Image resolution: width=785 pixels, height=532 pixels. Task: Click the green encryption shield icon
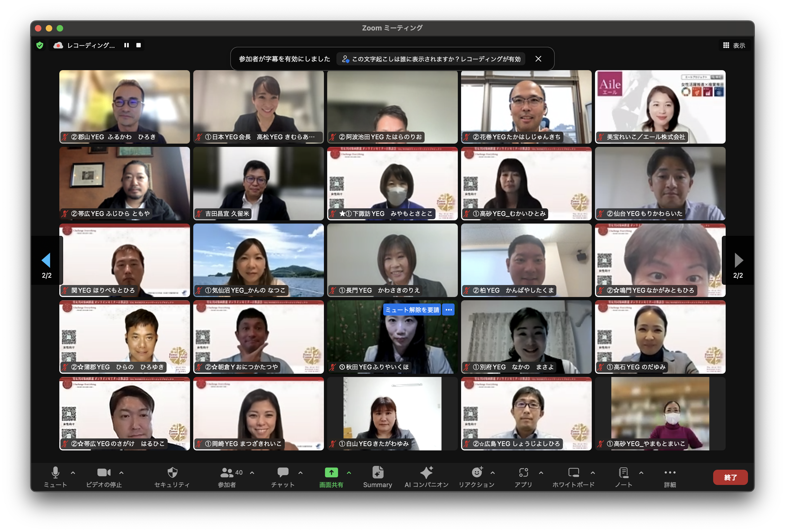(40, 45)
